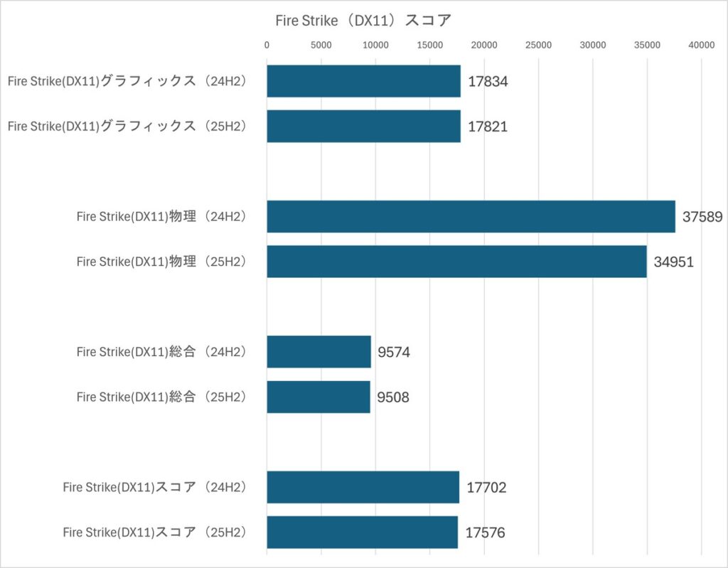Image resolution: width=728 pixels, height=568 pixels.
Task: Click the 40000 axis tick label
Action: pos(702,45)
